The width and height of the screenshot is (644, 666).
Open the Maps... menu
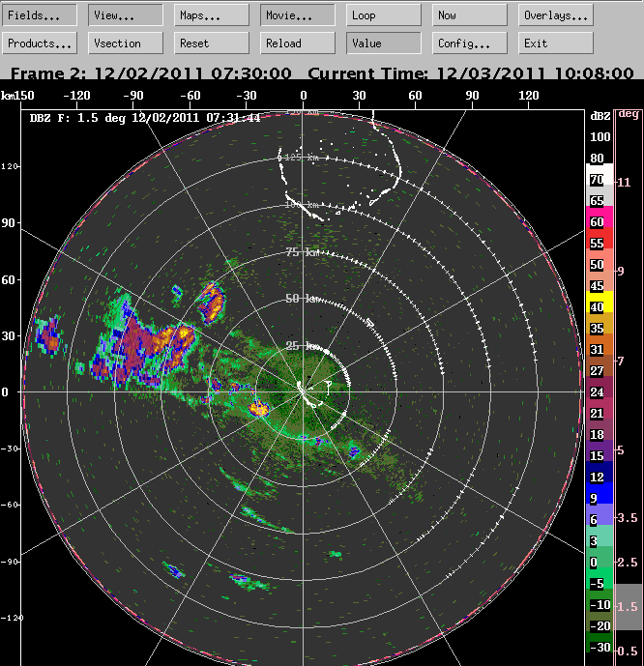tap(212, 15)
